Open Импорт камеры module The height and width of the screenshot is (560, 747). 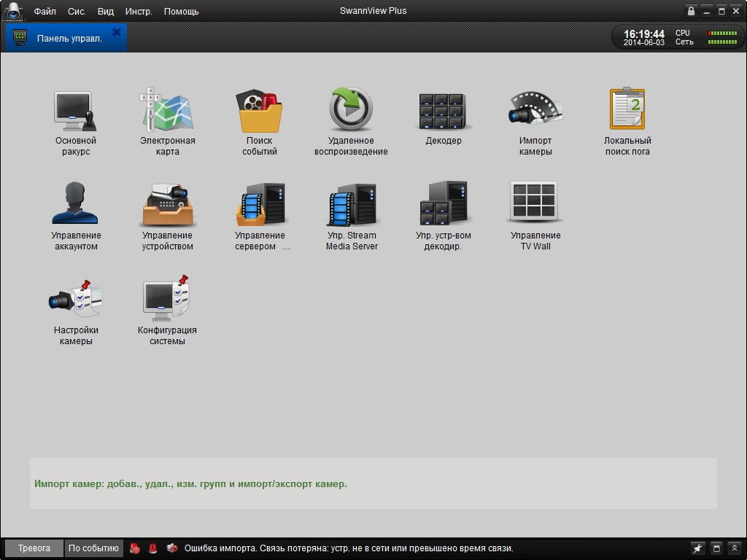coord(535,122)
